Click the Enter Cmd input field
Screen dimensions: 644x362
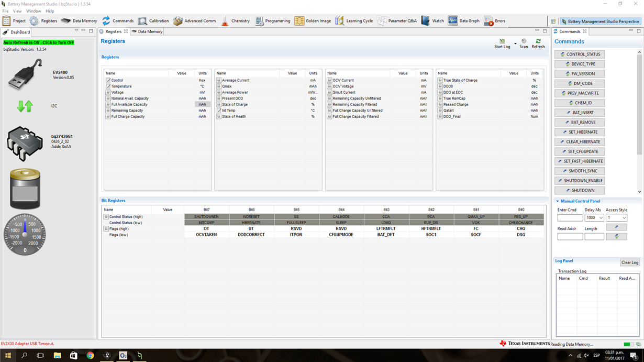(570, 218)
